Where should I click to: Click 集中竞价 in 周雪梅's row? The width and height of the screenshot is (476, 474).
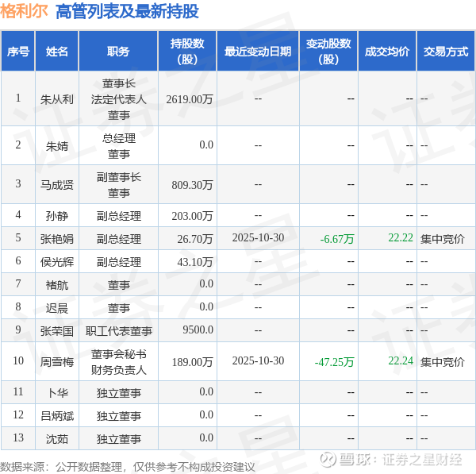point(443,362)
